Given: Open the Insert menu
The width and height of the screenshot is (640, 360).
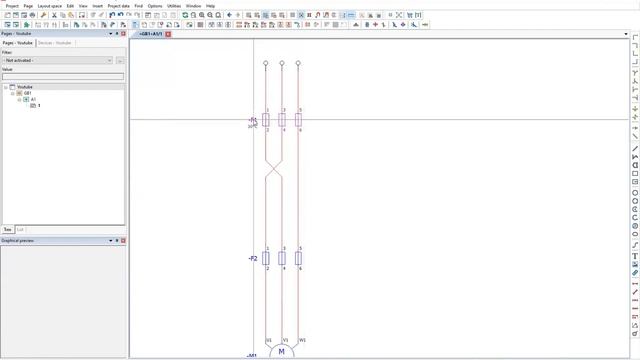Looking at the screenshot, I should [98, 6].
